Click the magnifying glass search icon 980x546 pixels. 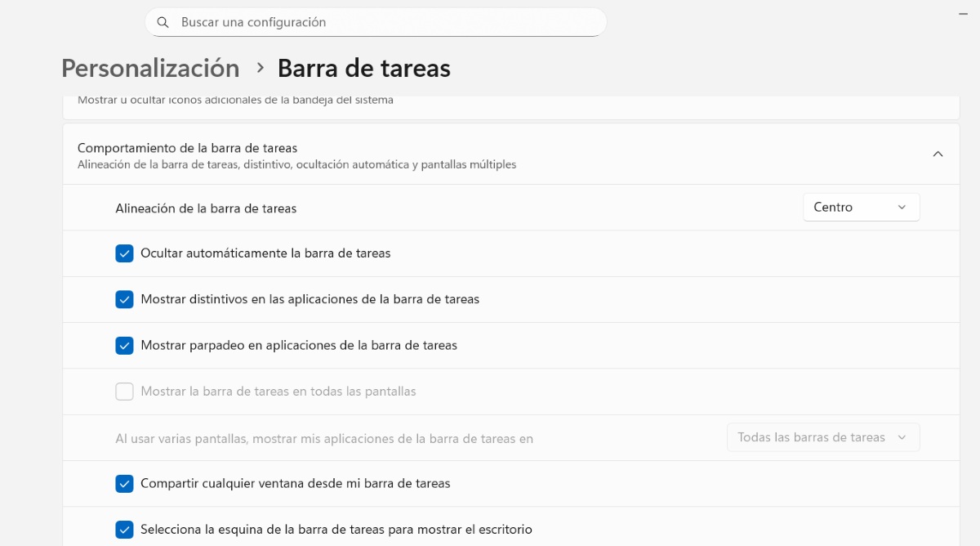point(163,22)
